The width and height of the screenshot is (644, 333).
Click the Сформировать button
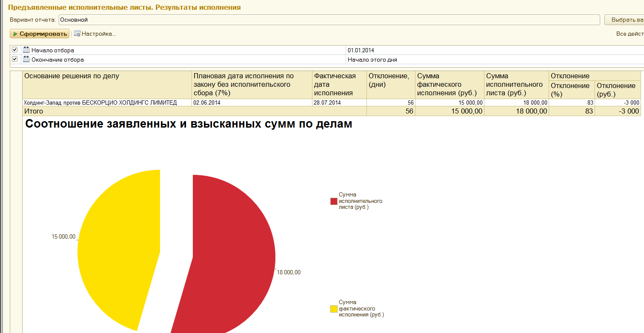(40, 34)
